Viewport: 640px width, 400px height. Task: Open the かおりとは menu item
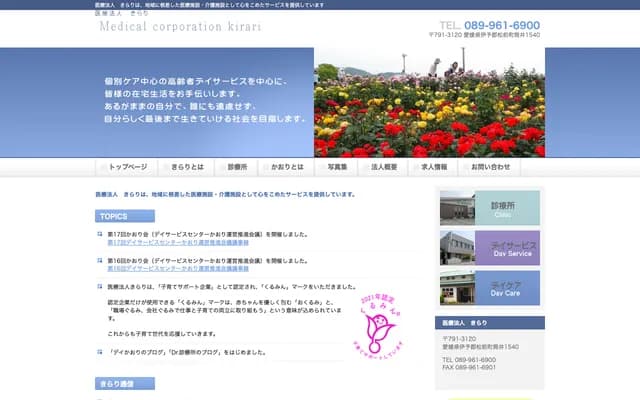(x=287, y=168)
